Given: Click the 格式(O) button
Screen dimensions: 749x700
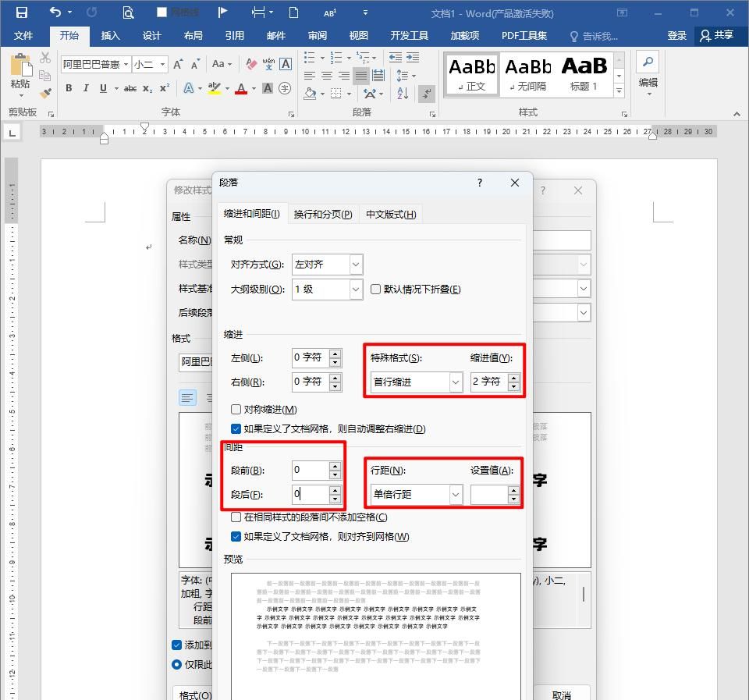Looking at the screenshot, I should point(193,694).
